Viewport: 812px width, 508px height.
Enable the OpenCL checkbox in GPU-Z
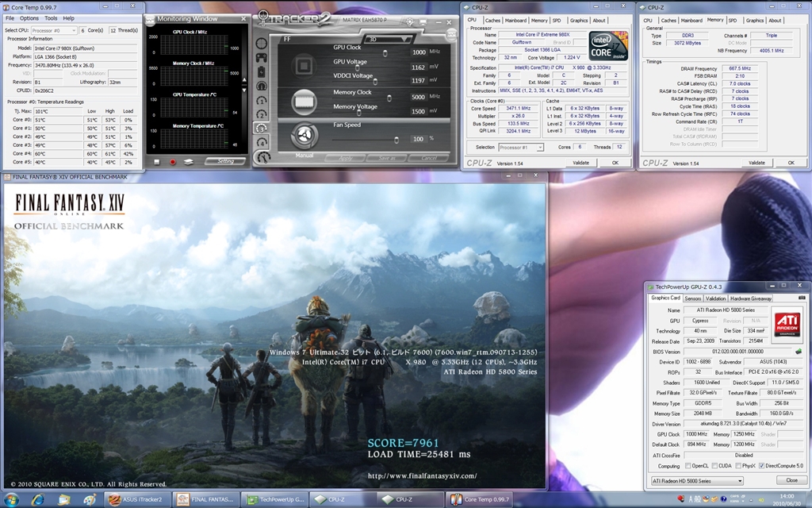687,466
